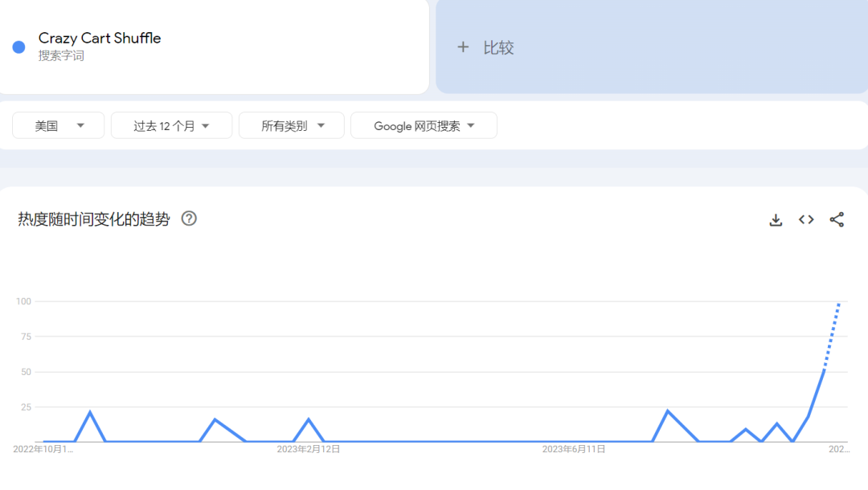Open the 美国 region dropdown

pyautogui.click(x=58, y=125)
